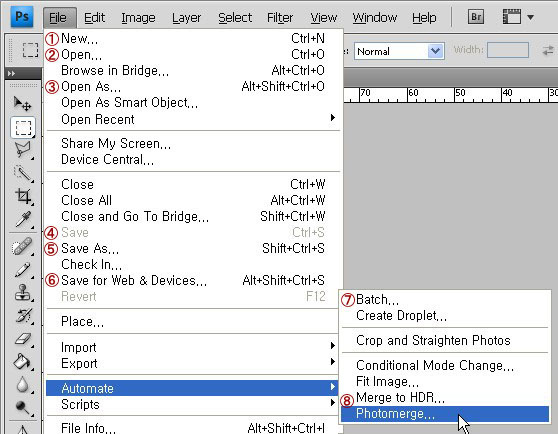Image resolution: width=558 pixels, height=434 pixels.
Task: Select the Brush tool
Action: (23, 270)
